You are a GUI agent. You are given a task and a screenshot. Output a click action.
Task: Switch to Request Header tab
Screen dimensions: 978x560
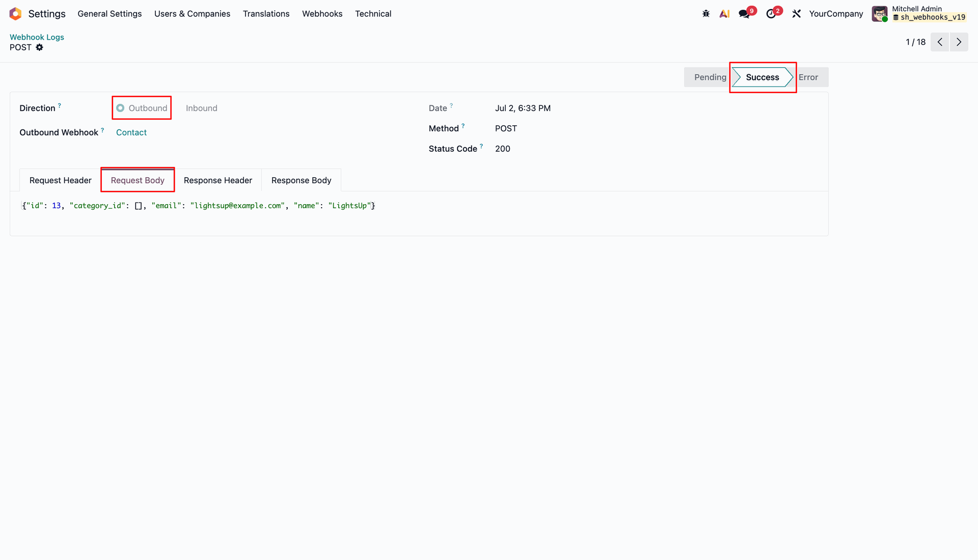pyautogui.click(x=61, y=180)
